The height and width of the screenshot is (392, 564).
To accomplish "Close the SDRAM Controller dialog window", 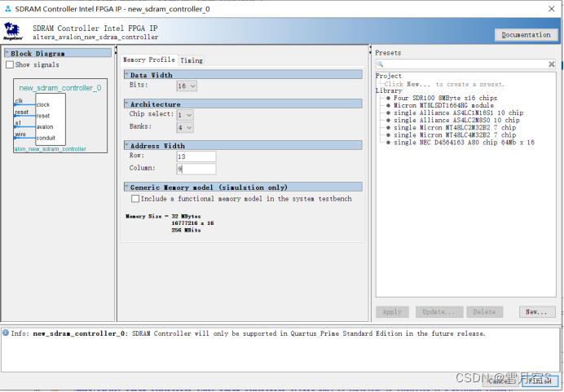I will pos(552,9).
